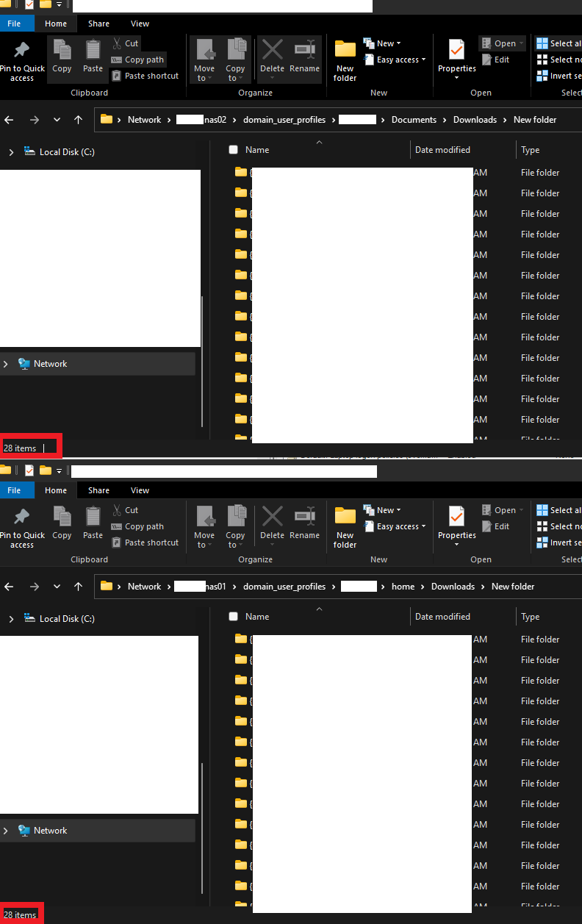The height and width of the screenshot is (924, 582).
Task: Click Date modified column header in top window
Action: [442, 150]
